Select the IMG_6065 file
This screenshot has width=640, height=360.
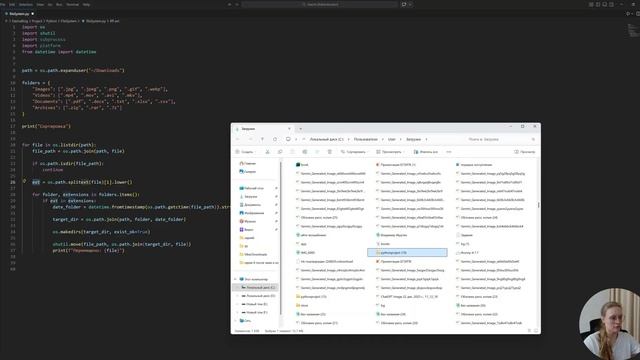click(305, 253)
